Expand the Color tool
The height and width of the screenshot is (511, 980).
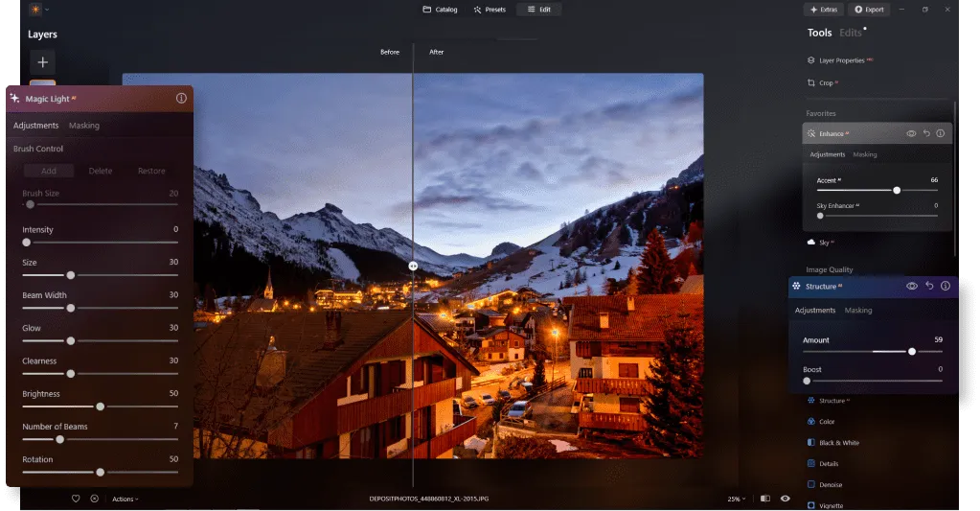821,422
